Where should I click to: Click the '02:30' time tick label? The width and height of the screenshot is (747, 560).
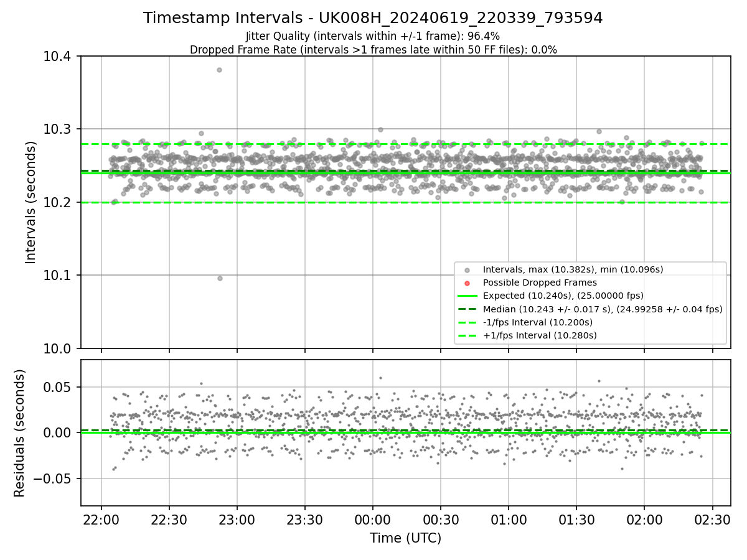(712, 520)
